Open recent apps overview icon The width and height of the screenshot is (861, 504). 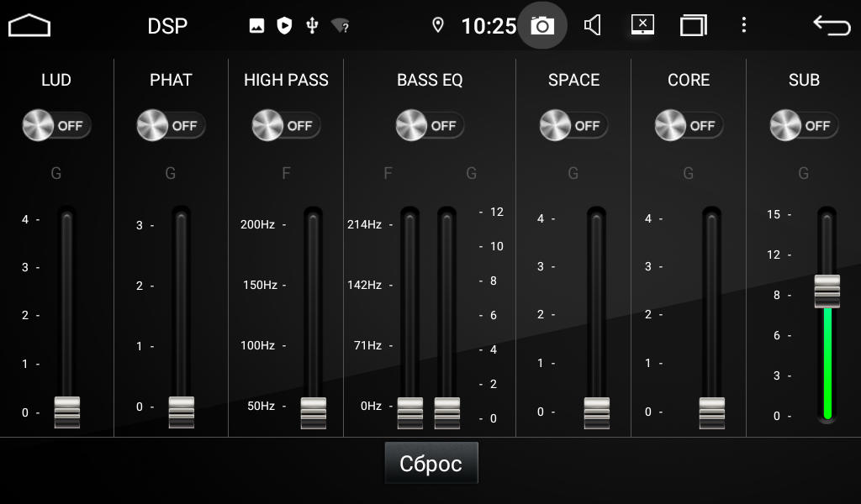pos(693,26)
